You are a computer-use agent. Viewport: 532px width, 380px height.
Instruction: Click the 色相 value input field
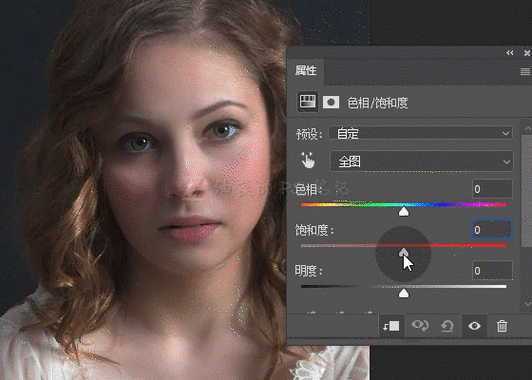point(492,189)
